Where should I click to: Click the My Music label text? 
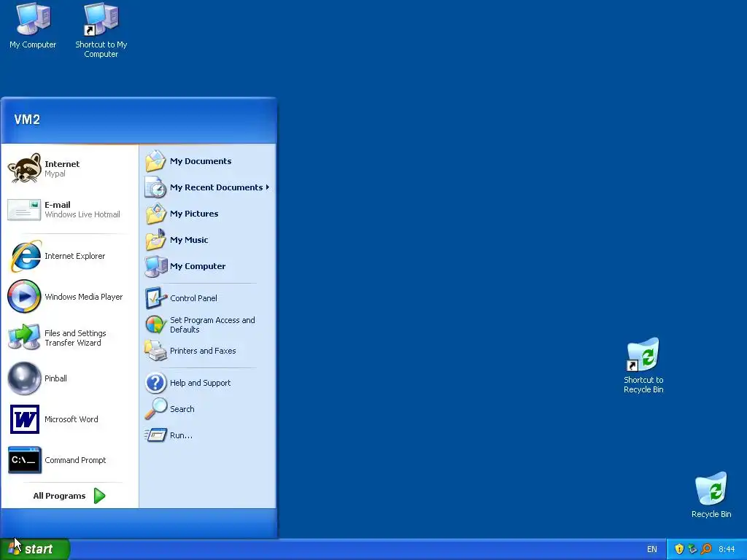(x=189, y=240)
